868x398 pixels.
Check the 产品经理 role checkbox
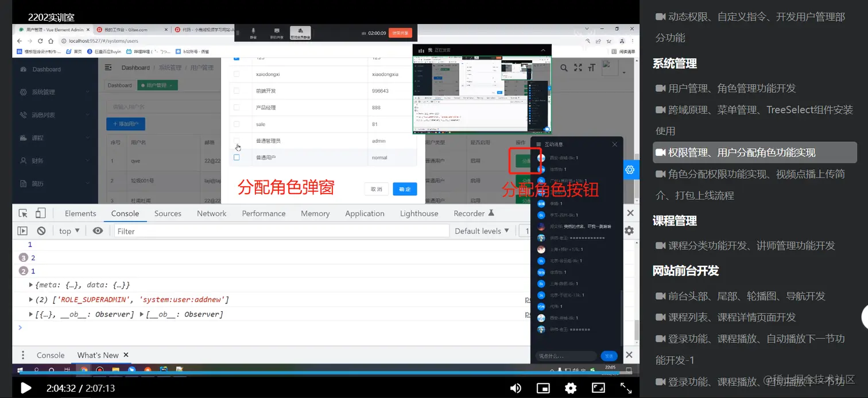[x=237, y=107]
